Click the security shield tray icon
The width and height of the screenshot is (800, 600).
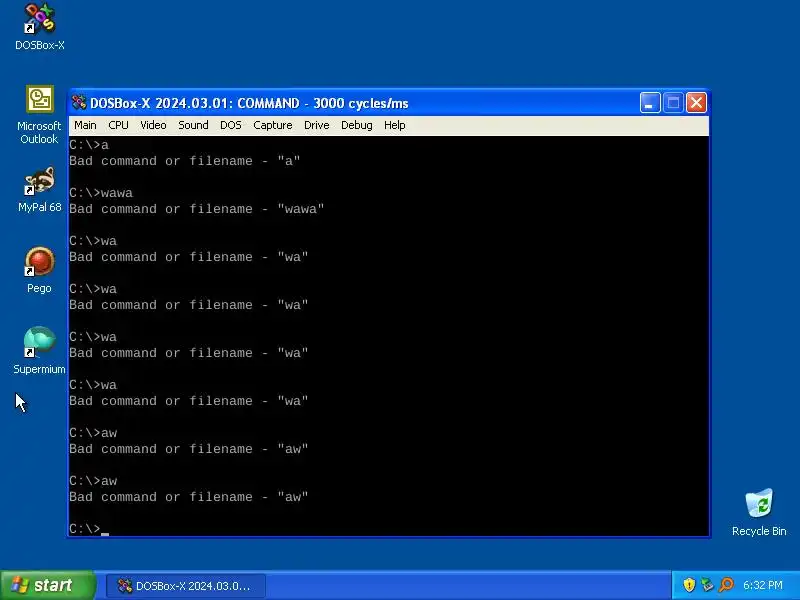tap(689, 585)
